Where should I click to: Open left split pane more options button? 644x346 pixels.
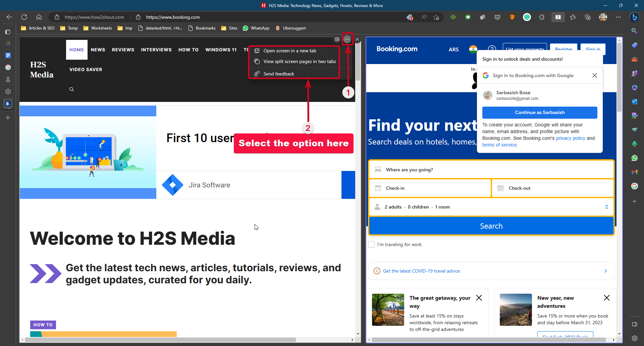point(347,39)
